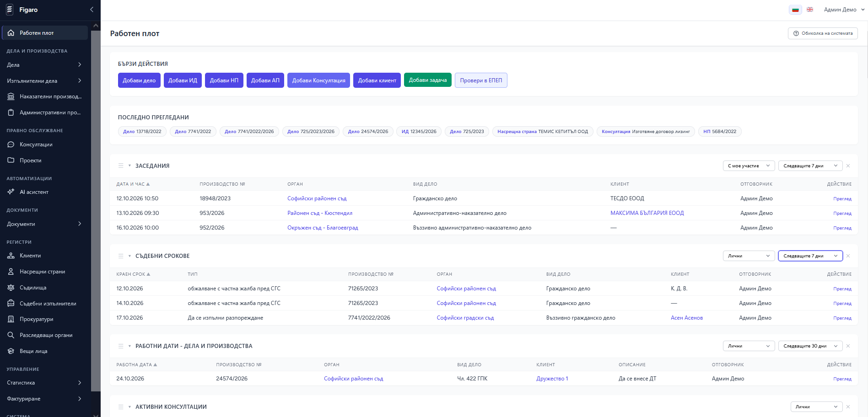Open Лични dropdown in Съдебни срокове
Screen dimensions: 868x417
[749, 256]
